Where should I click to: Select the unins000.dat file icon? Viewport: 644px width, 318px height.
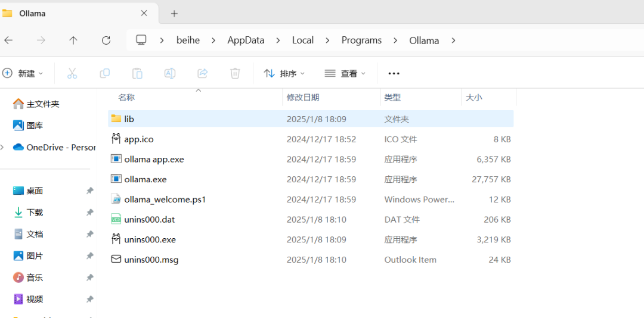coord(116,219)
